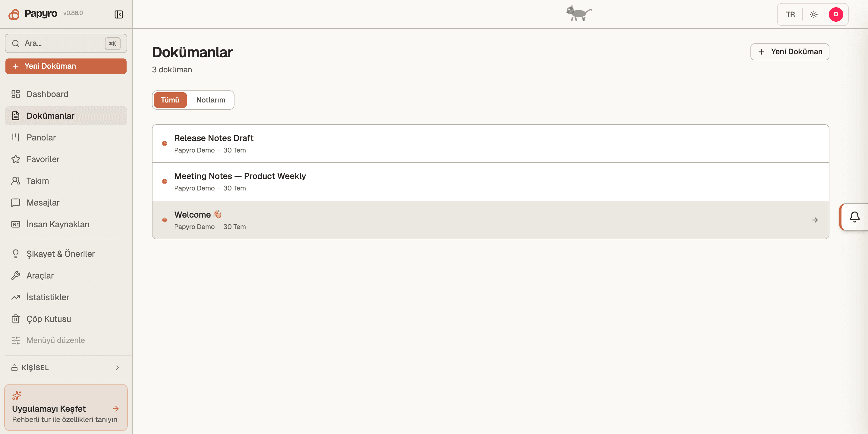View İstatistikler in the sidebar

(x=66, y=297)
